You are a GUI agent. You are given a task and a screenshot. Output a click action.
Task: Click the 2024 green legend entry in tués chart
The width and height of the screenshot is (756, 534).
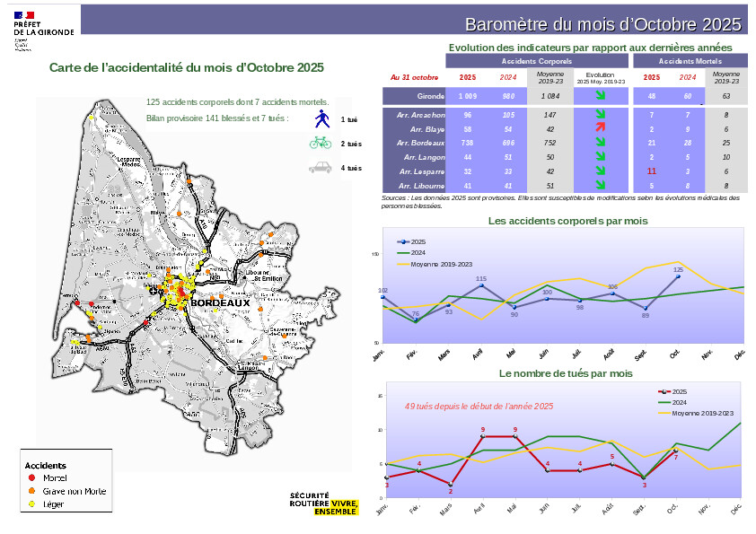coord(675,402)
